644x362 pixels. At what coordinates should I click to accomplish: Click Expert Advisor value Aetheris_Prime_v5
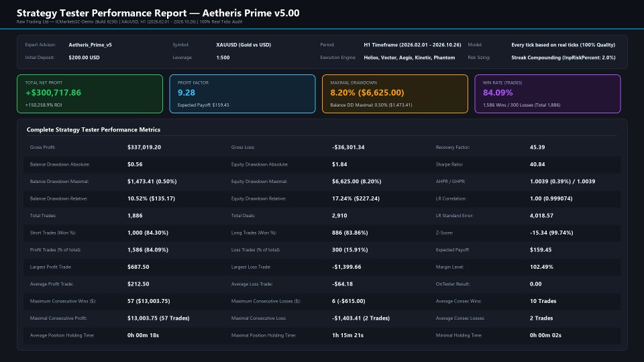point(90,45)
